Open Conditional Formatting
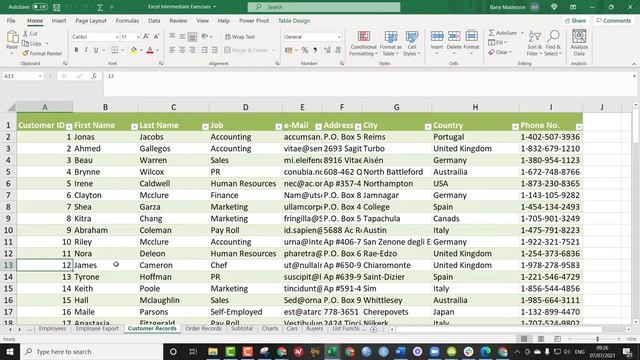Viewport: 640px width, 360px height. (x=363, y=43)
